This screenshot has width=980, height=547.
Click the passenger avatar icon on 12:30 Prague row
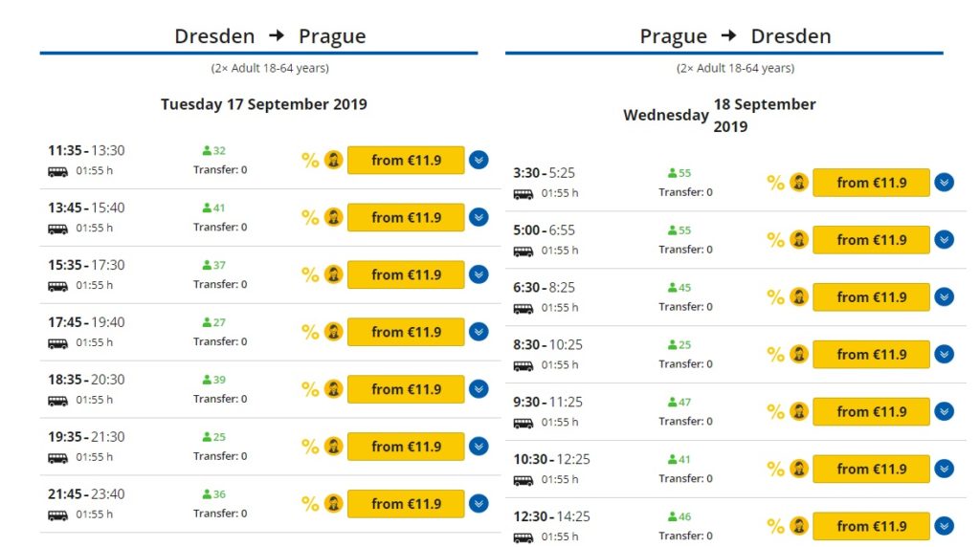point(798,526)
